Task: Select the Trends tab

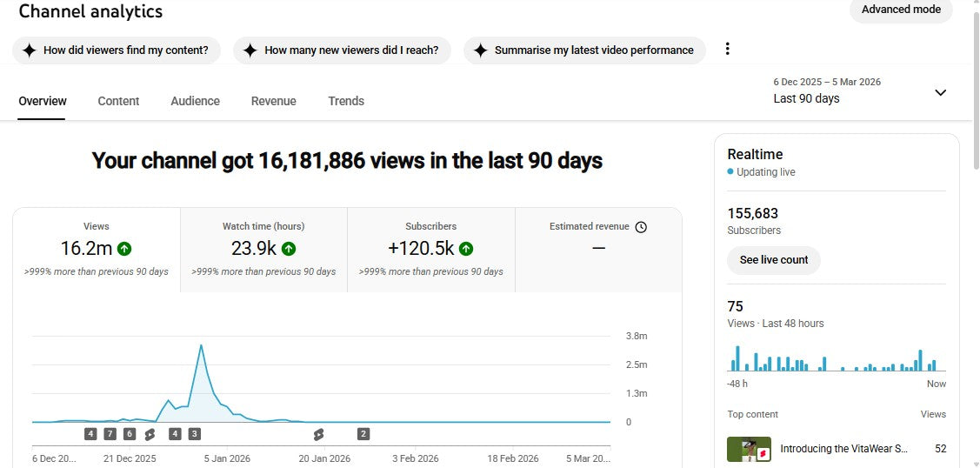Action: (346, 101)
